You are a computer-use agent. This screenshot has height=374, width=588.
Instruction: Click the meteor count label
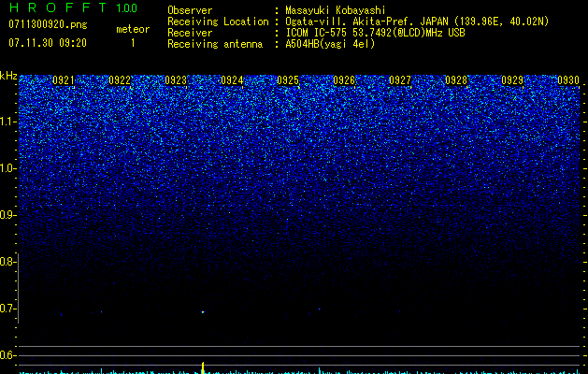(x=133, y=29)
